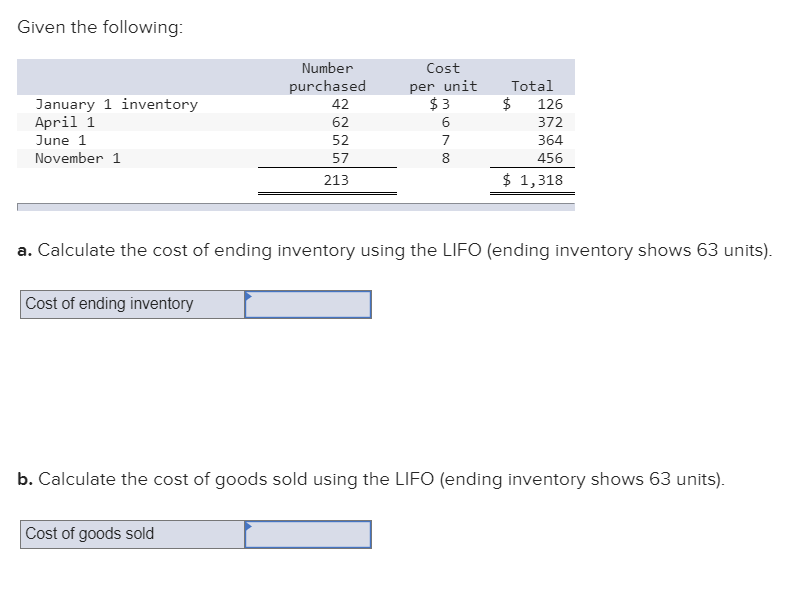805x609 pixels.
Task: Select the 'June 1' row label
Action: pos(61,140)
